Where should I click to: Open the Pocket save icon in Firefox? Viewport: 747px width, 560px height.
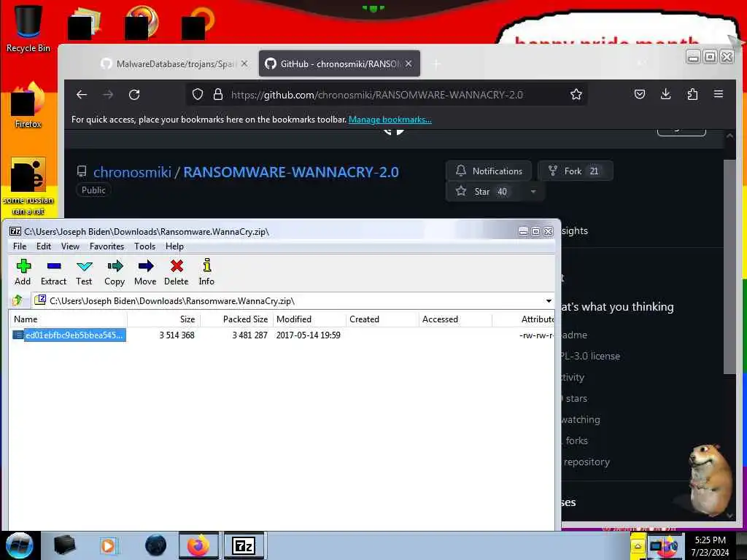(x=640, y=94)
